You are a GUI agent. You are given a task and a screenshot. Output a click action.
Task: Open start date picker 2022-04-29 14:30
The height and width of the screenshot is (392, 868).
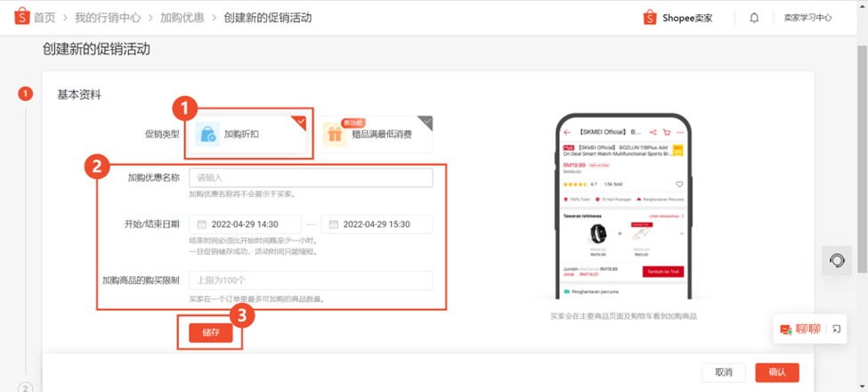click(245, 225)
